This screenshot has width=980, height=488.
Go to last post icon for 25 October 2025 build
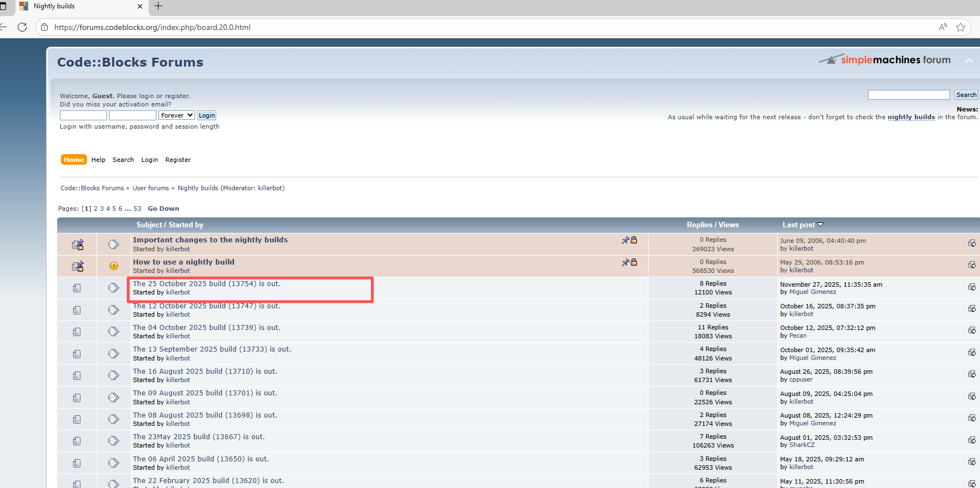tap(972, 287)
